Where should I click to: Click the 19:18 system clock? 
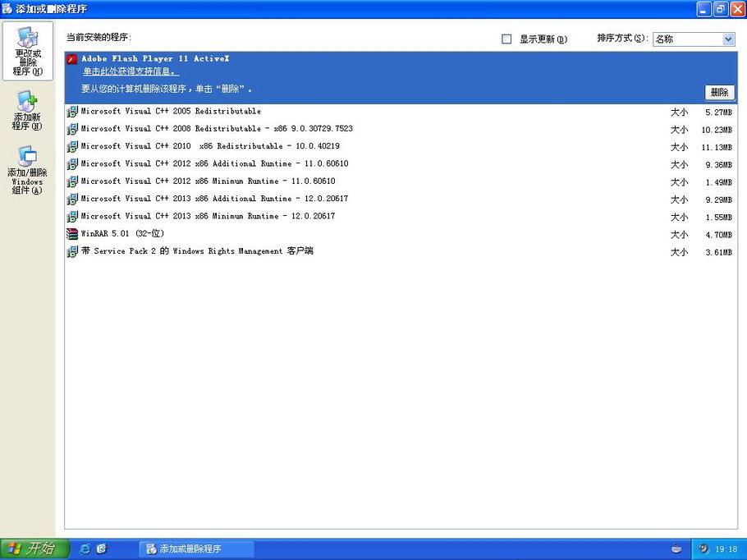(726, 549)
